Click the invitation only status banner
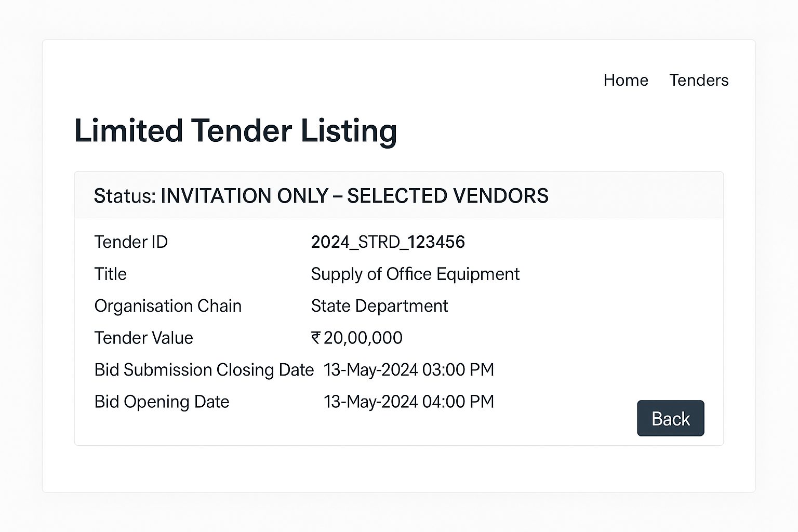The image size is (798, 532). click(399, 195)
